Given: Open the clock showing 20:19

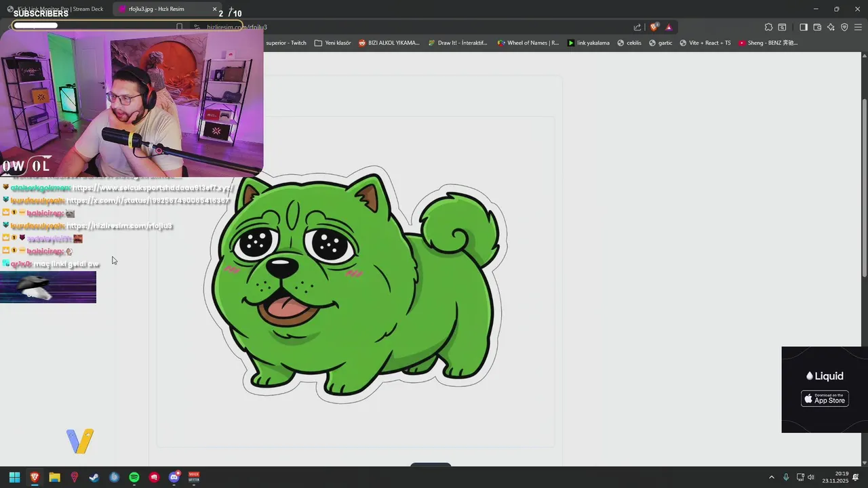Looking at the screenshot, I should click(835, 477).
